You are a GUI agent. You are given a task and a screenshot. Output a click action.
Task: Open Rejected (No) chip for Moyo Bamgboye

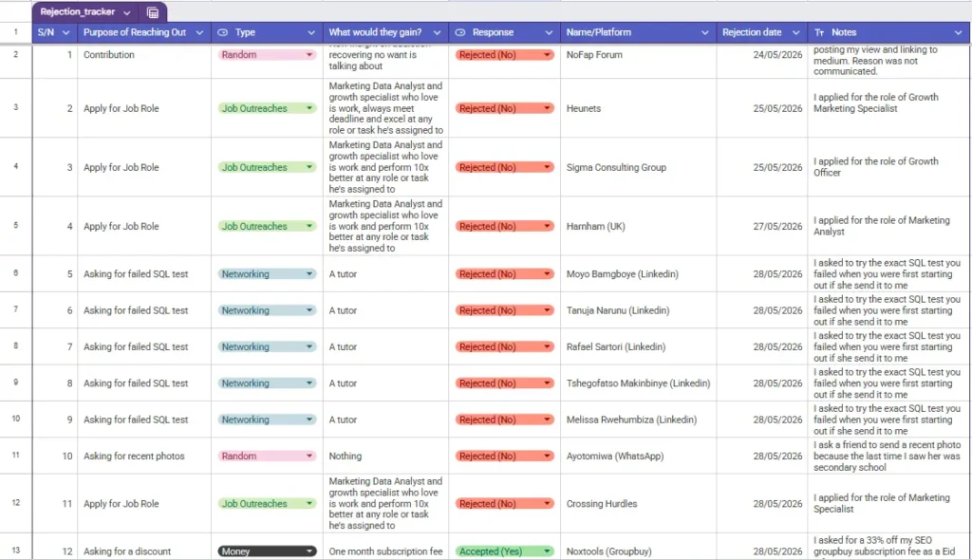coord(504,274)
